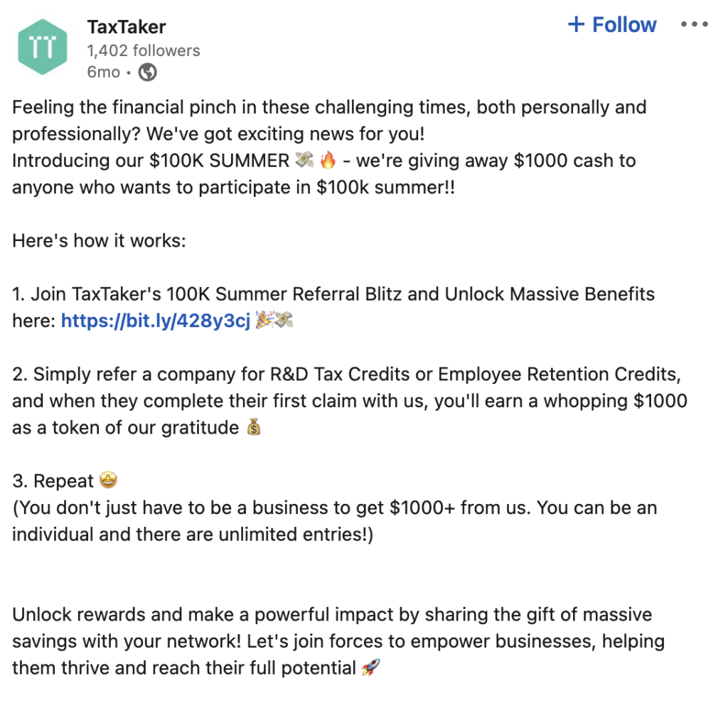This screenshot has width=728, height=713.
Task: Click the "unlimited entries" parenthetical note
Action: (334, 521)
